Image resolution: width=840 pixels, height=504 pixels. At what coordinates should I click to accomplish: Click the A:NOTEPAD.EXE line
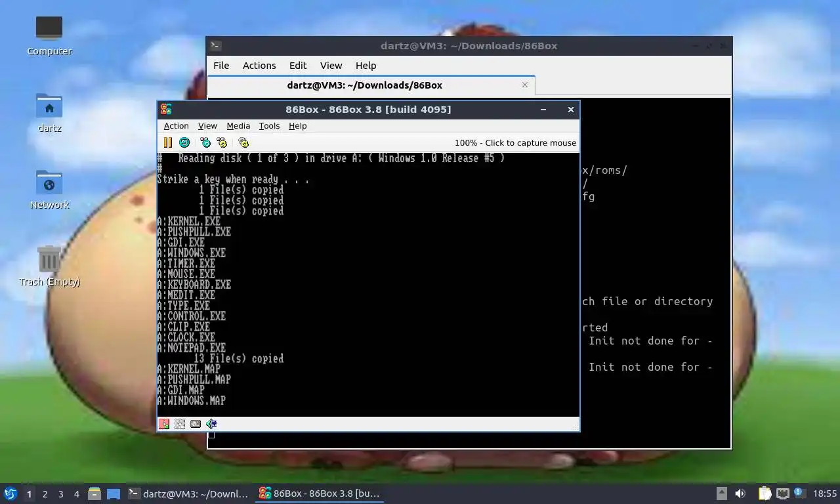click(x=192, y=348)
